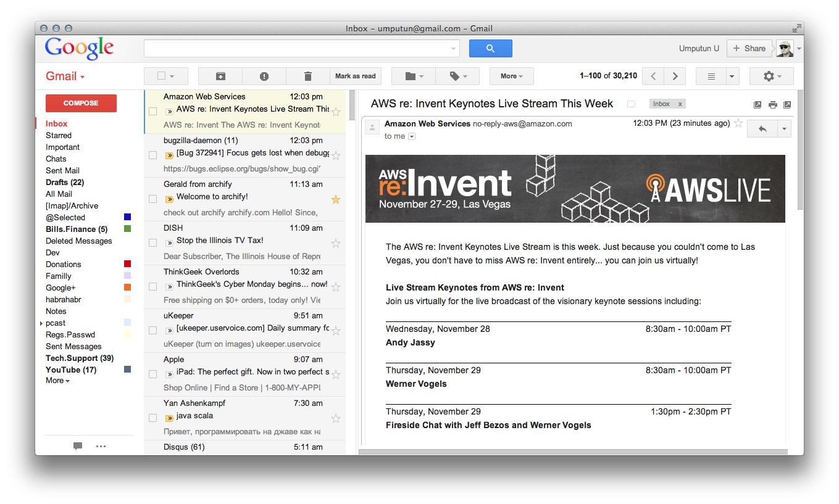Click the Mark as read button
This screenshot has height=504, width=839.
click(x=355, y=76)
